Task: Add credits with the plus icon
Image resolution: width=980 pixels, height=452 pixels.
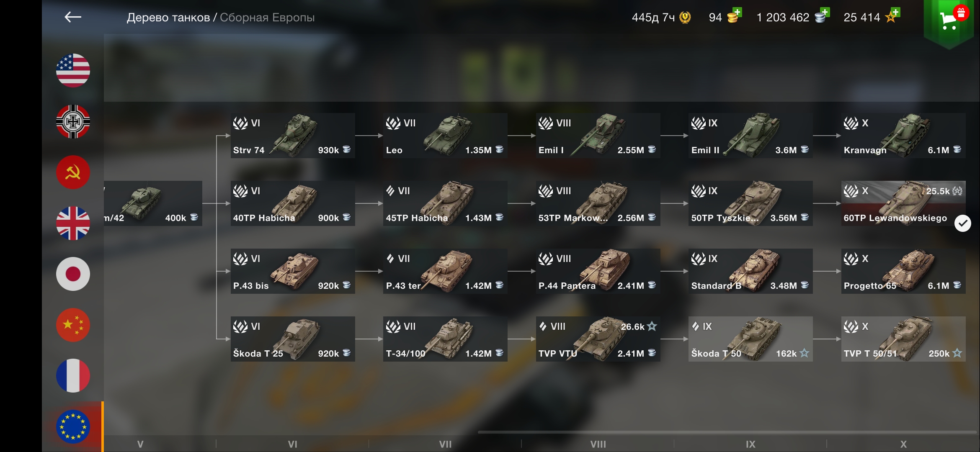Action: (x=825, y=12)
